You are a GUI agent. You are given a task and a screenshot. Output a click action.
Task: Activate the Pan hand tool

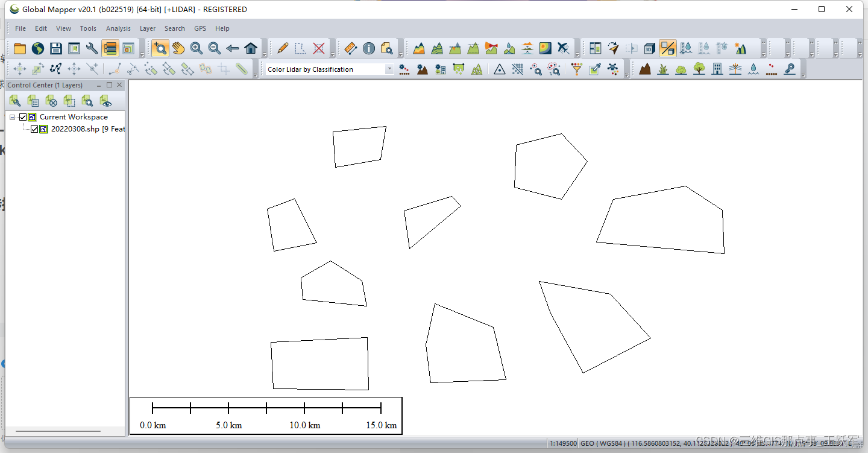tap(178, 48)
